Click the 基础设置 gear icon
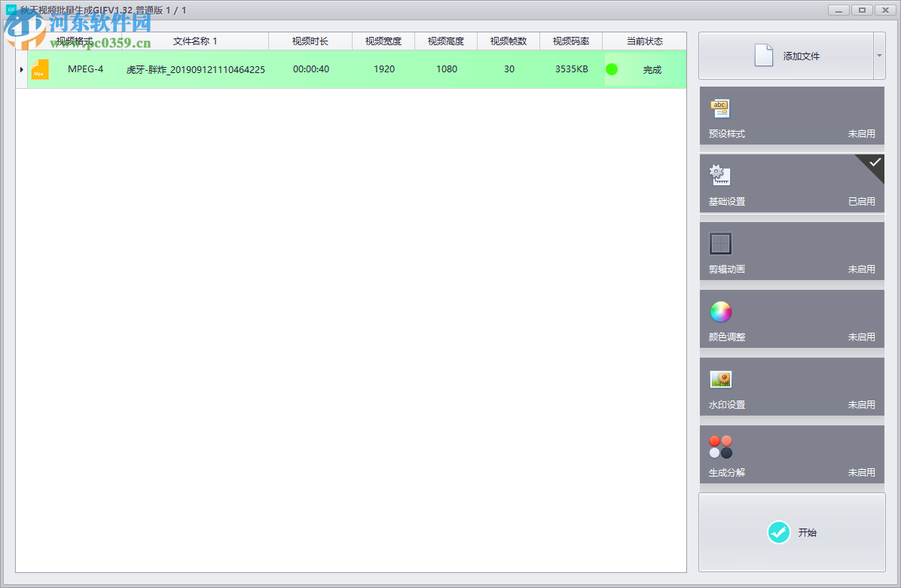901x588 pixels. click(720, 175)
